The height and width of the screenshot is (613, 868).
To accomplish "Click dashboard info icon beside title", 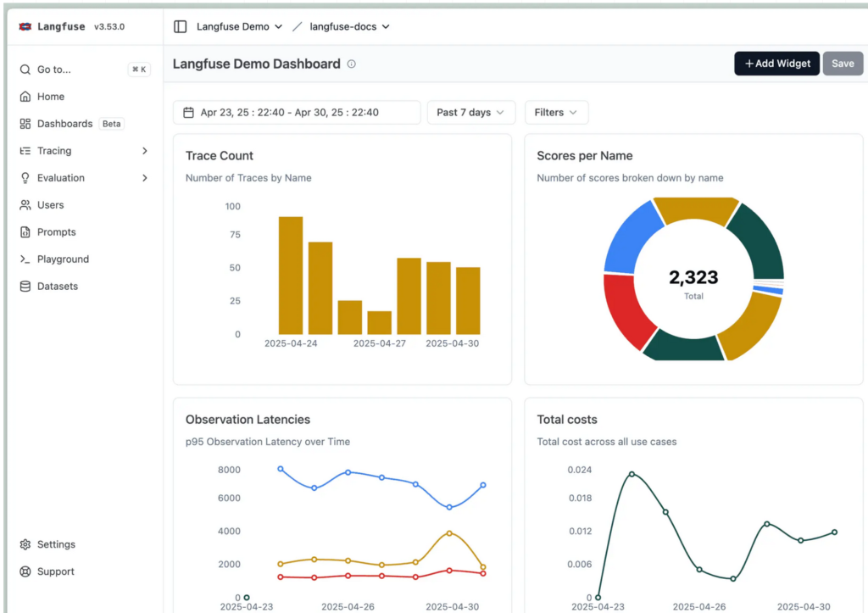I will coord(352,64).
